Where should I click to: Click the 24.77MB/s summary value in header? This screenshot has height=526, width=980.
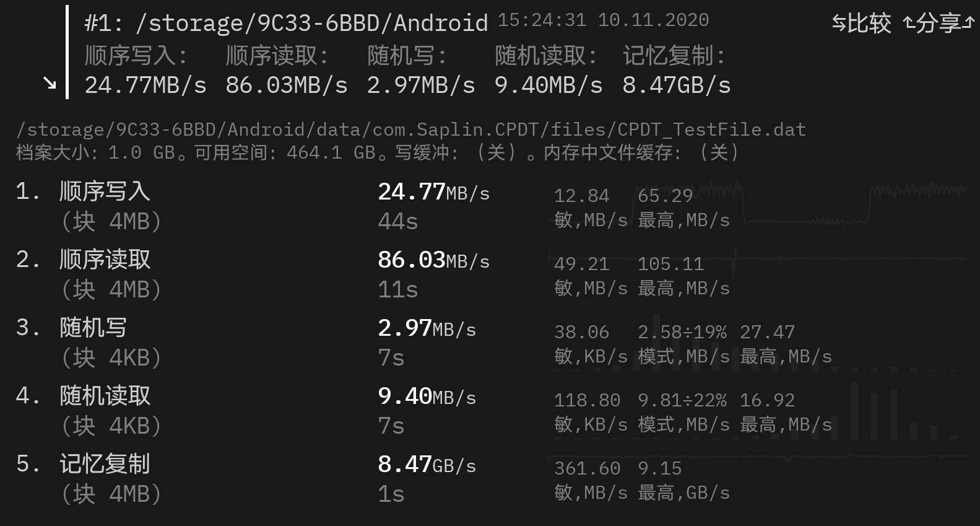[145, 85]
